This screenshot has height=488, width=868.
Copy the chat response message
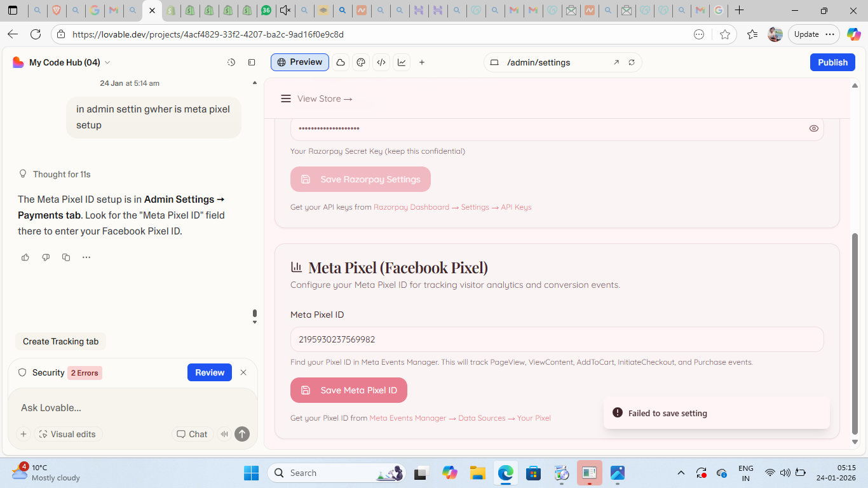[66, 257]
